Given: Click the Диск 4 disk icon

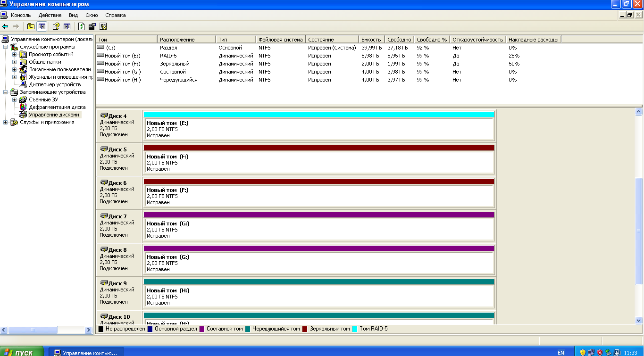Looking at the screenshot, I should pos(104,116).
